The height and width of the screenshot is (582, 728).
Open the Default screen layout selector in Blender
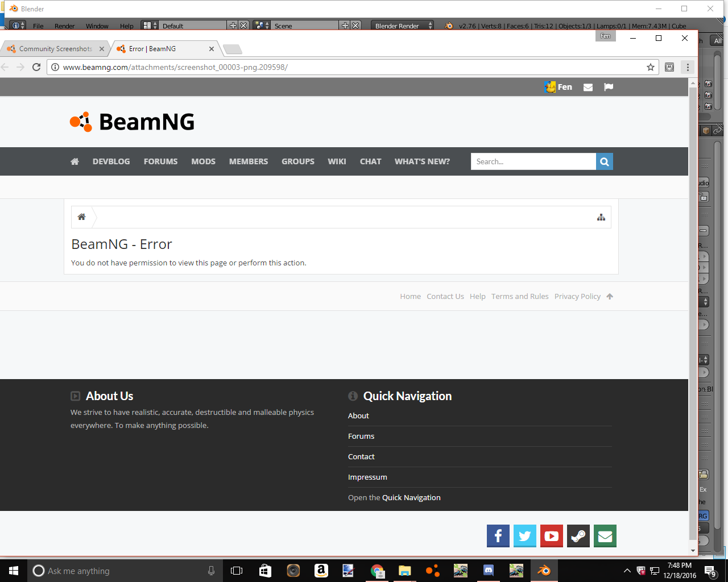tap(150, 26)
